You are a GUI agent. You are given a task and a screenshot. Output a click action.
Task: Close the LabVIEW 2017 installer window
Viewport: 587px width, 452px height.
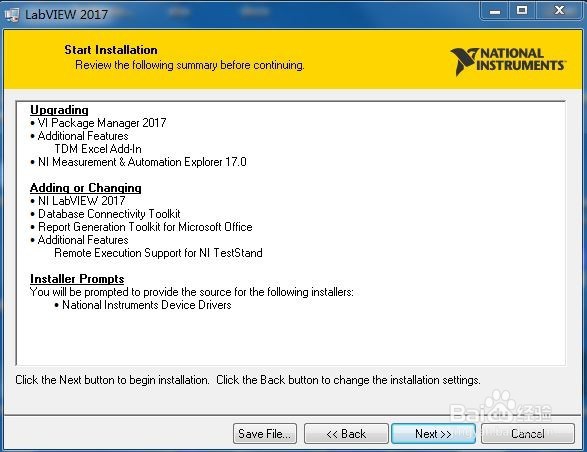(x=559, y=11)
